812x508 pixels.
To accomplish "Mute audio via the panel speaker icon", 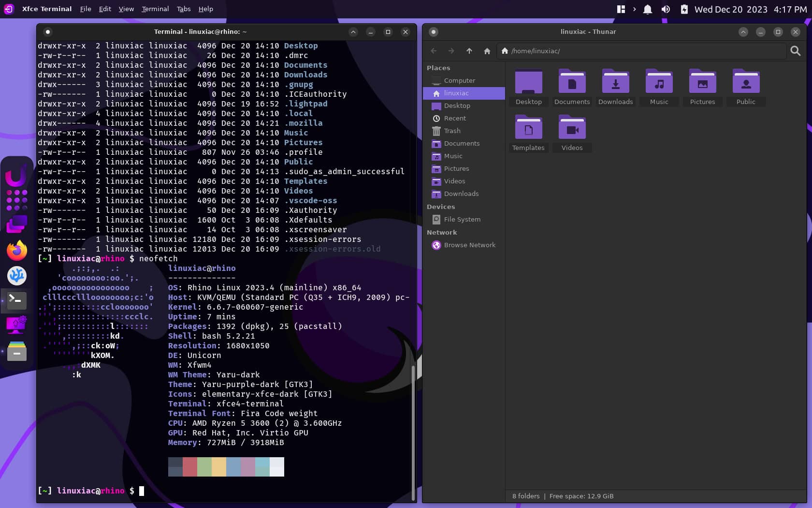I will pyautogui.click(x=666, y=9).
